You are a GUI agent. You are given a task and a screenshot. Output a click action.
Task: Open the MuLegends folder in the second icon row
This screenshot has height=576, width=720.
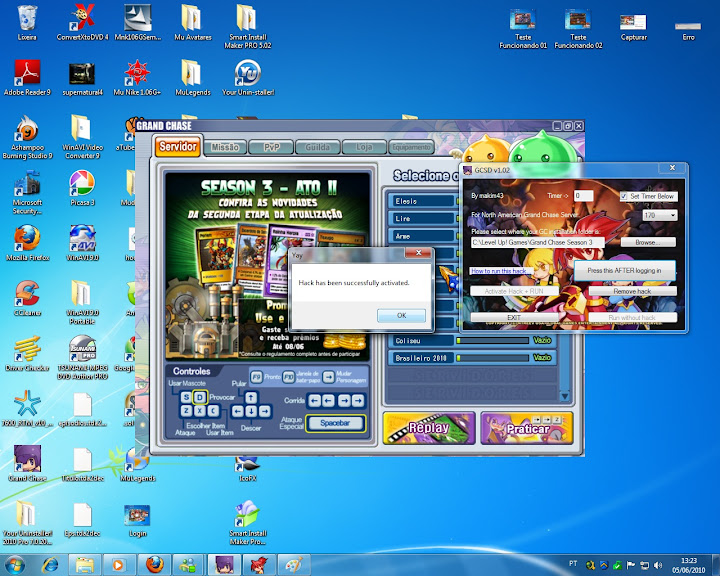tap(192, 78)
